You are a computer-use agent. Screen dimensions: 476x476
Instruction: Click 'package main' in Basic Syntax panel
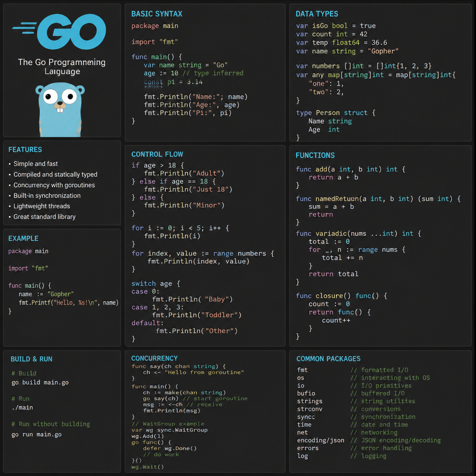click(x=155, y=26)
